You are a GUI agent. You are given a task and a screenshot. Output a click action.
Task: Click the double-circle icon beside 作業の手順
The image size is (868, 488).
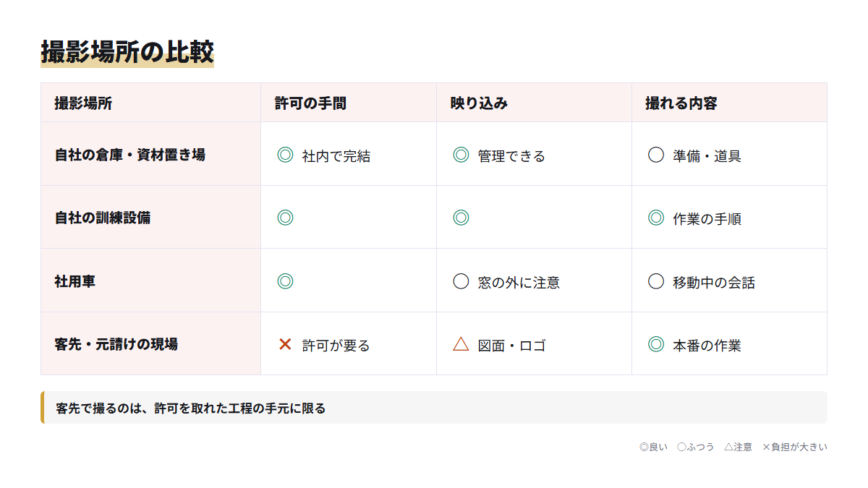click(x=656, y=218)
